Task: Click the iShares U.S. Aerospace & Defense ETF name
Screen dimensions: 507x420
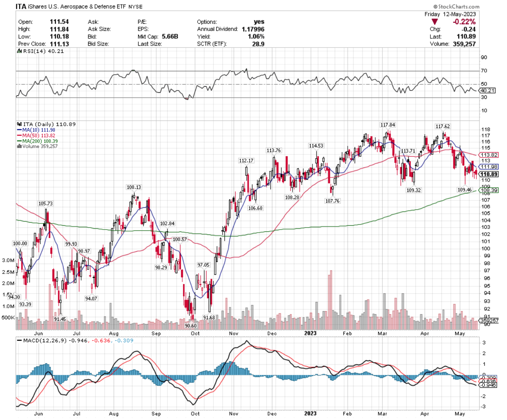Action: click(77, 7)
